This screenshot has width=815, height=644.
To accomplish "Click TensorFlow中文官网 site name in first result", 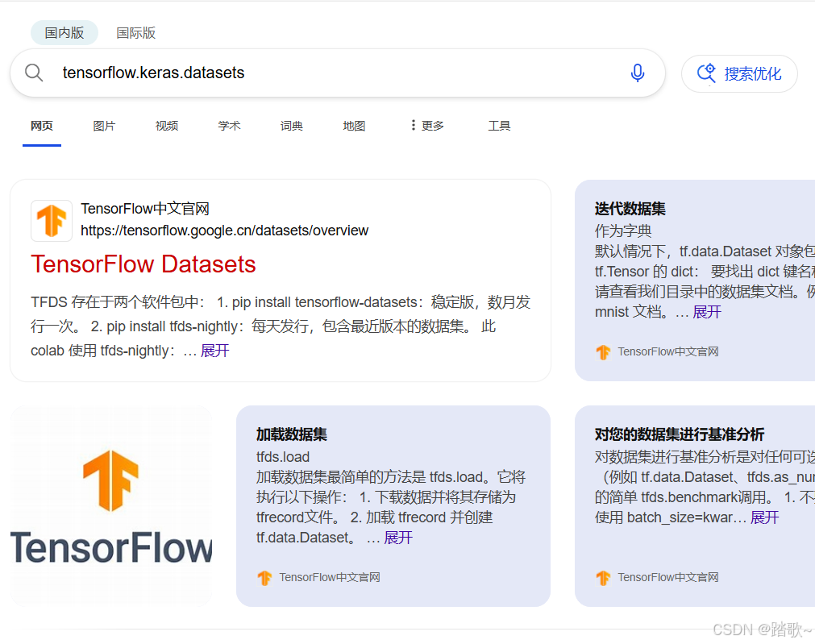I will (145, 209).
